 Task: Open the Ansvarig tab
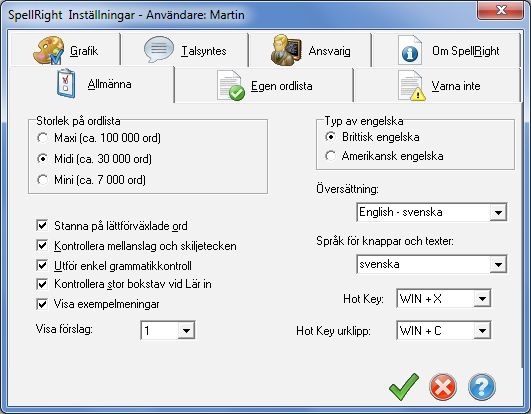(310, 50)
